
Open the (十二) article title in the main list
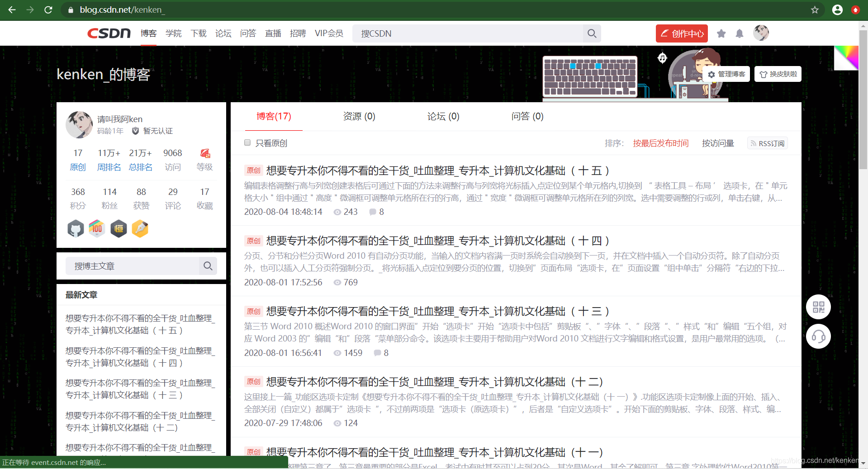pos(435,382)
